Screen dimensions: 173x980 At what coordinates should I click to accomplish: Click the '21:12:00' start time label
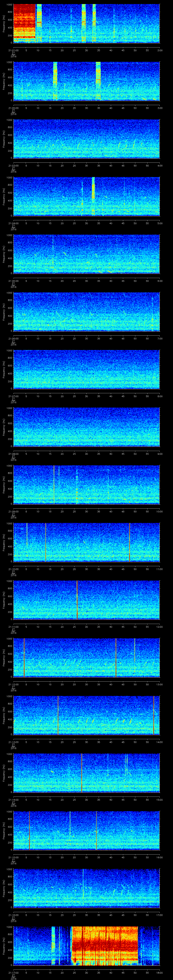tap(13, 684)
